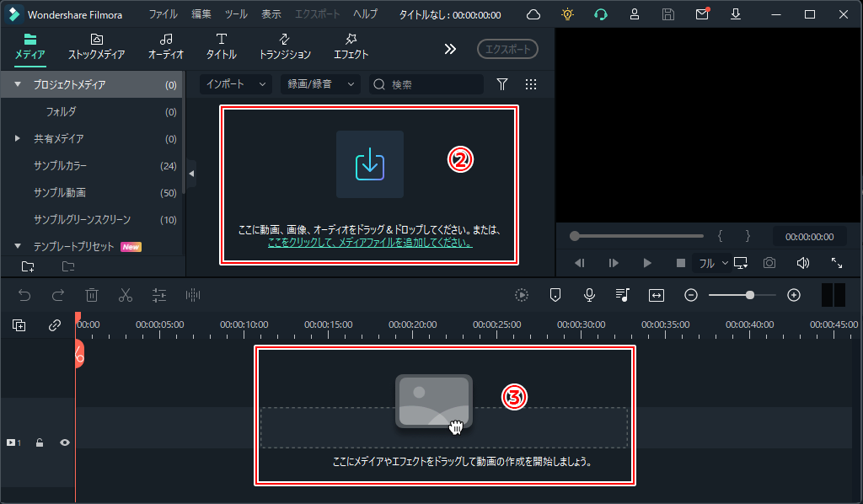Click the scissors split icon in timeline toolbar
The image size is (863, 504).
(126, 295)
